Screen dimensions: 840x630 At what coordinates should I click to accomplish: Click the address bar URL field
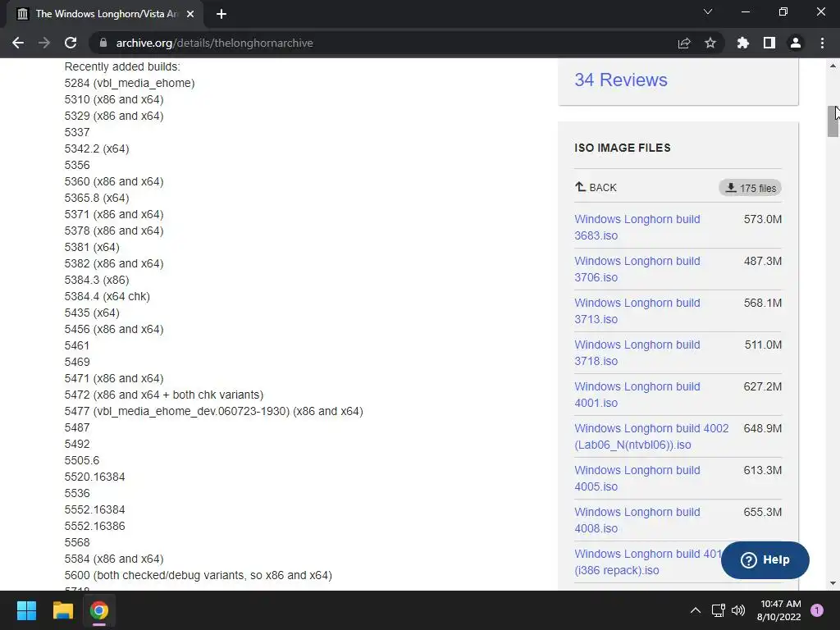coord(386,43)
